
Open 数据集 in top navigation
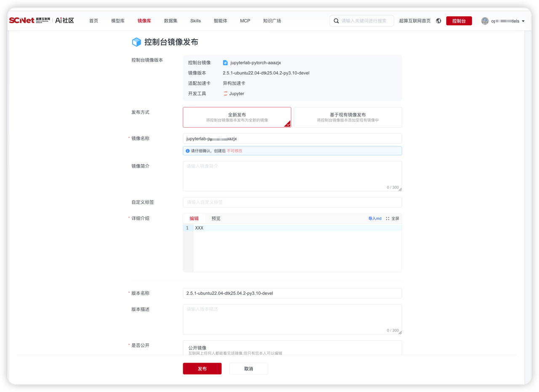[171, 21]
